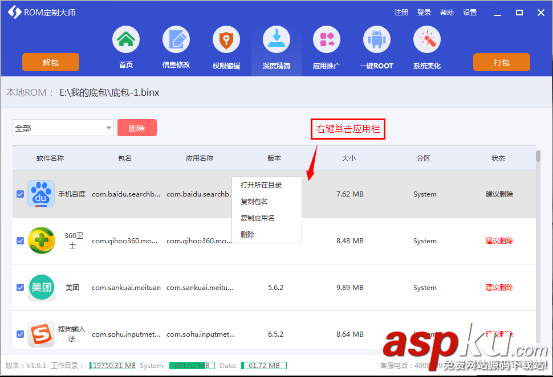This screenshot has height=377, width=553.
Task: Click the 版本：V1.0.1 status text
Action: [x=26, y=366]
